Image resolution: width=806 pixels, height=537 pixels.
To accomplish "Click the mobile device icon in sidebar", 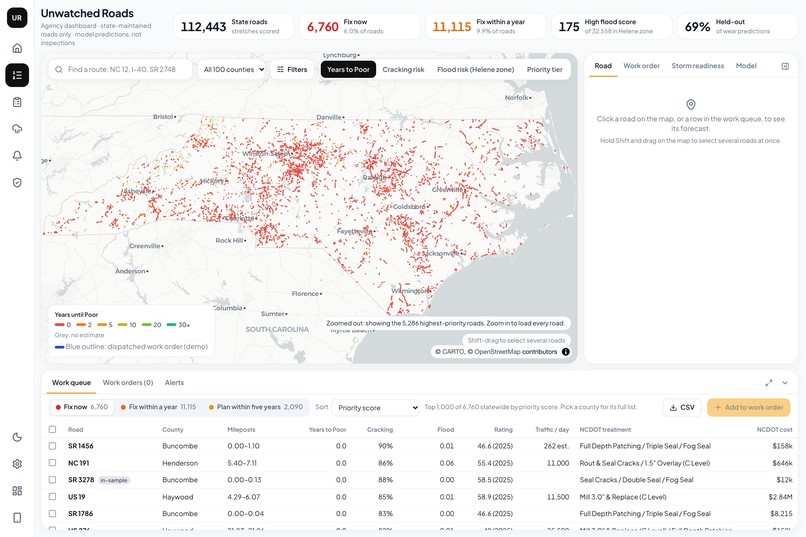I will [17, 517].
